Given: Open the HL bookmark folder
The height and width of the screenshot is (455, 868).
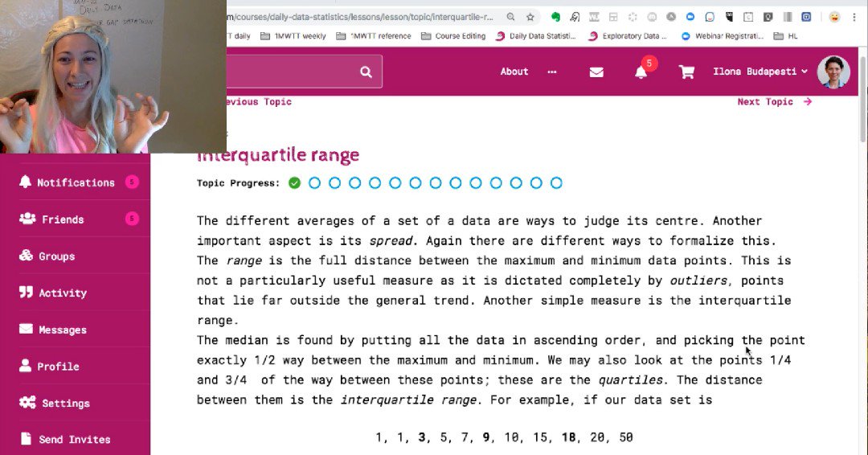Looking at the screenshot, I should click(x=786, y=36).
